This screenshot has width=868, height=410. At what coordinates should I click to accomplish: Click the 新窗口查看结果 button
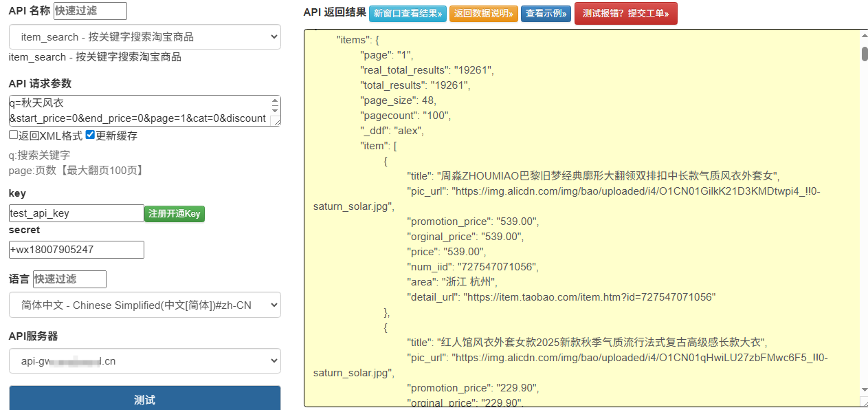pos(408,13)
